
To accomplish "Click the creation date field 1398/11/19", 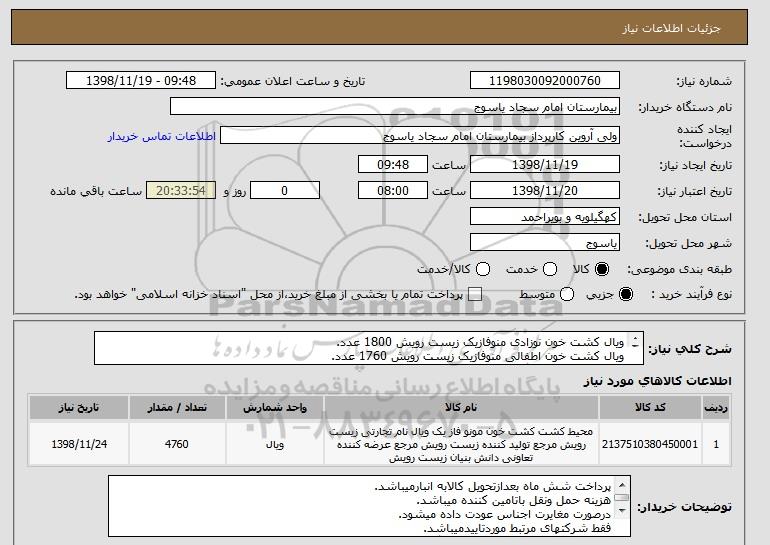I will (x=545, y=164).
